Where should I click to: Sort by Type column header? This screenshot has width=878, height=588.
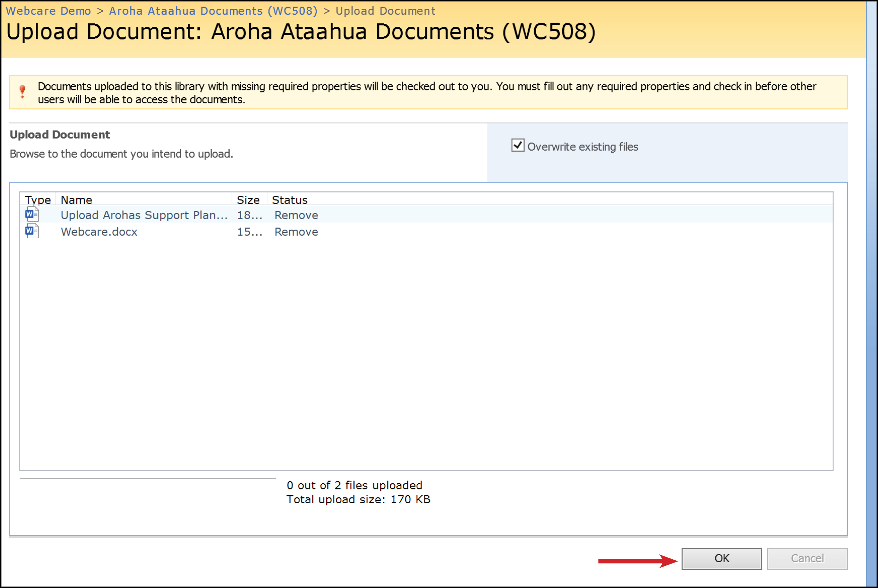(x=37, y=200)
